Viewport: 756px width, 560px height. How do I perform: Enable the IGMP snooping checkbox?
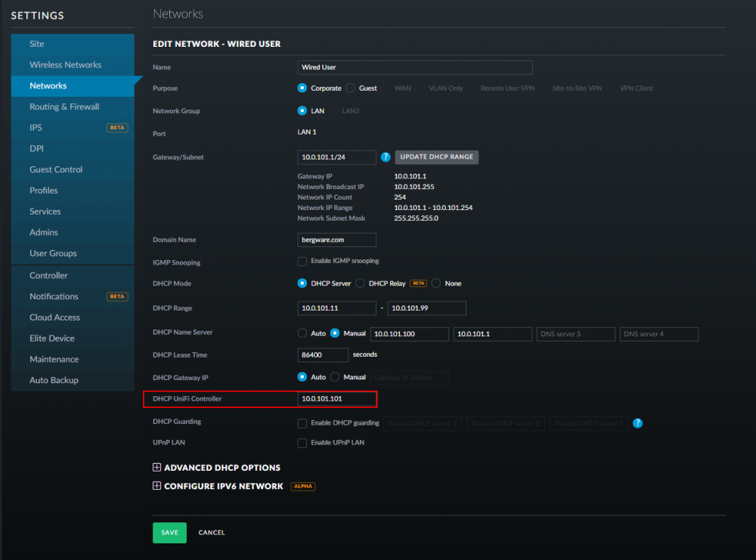click(302, 261)
